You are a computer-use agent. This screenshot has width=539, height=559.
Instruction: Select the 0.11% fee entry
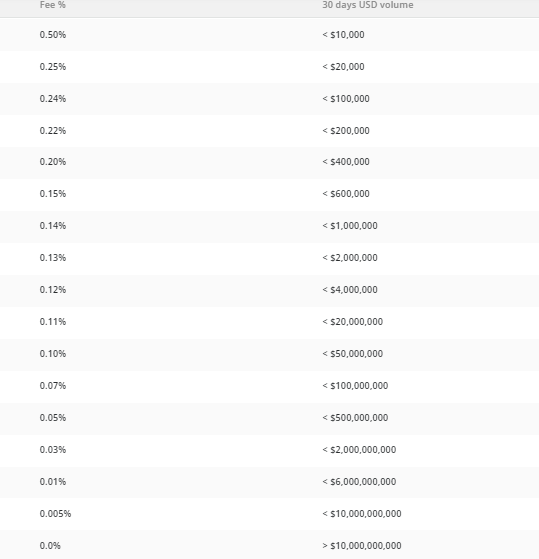(53, 322)
